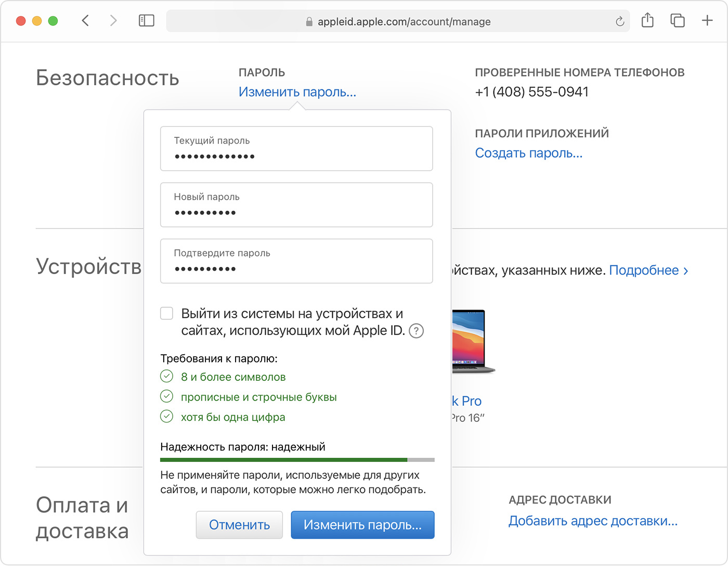Tick the sign out of devices checkbox

pos(166,313)
